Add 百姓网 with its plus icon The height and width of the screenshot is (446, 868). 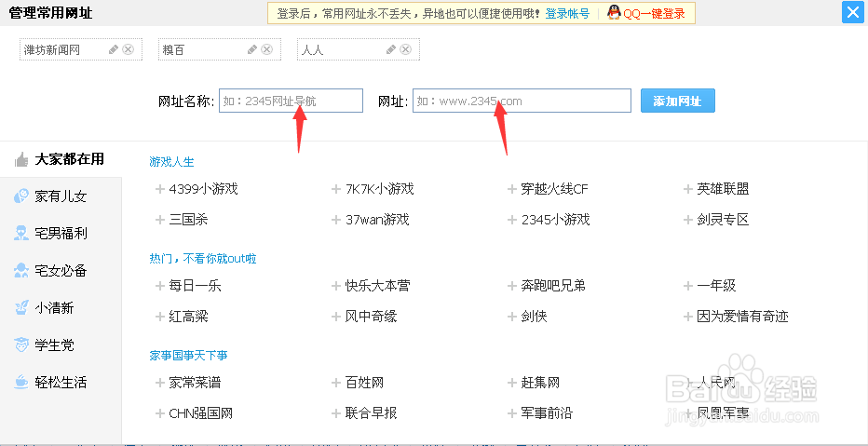(336, 383)
